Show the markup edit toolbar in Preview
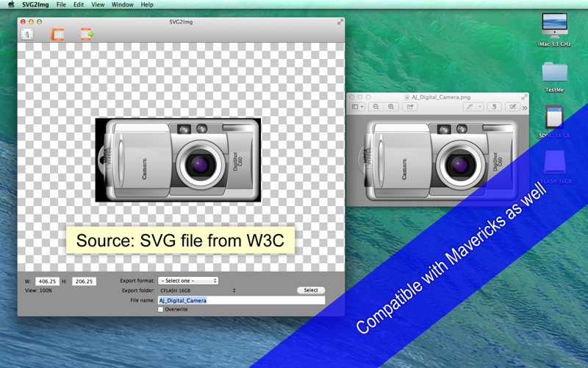This screenshot has width=588, height=368. point(512,107)
